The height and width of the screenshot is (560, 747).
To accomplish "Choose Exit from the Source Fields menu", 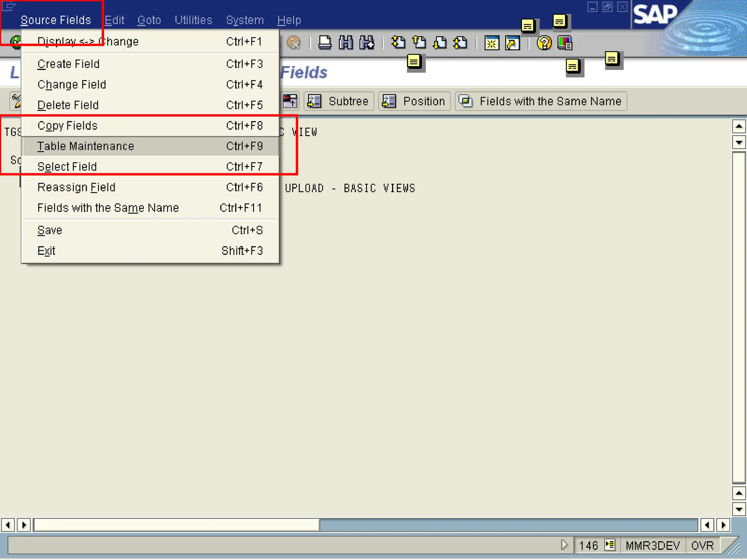I will [150, 251].
